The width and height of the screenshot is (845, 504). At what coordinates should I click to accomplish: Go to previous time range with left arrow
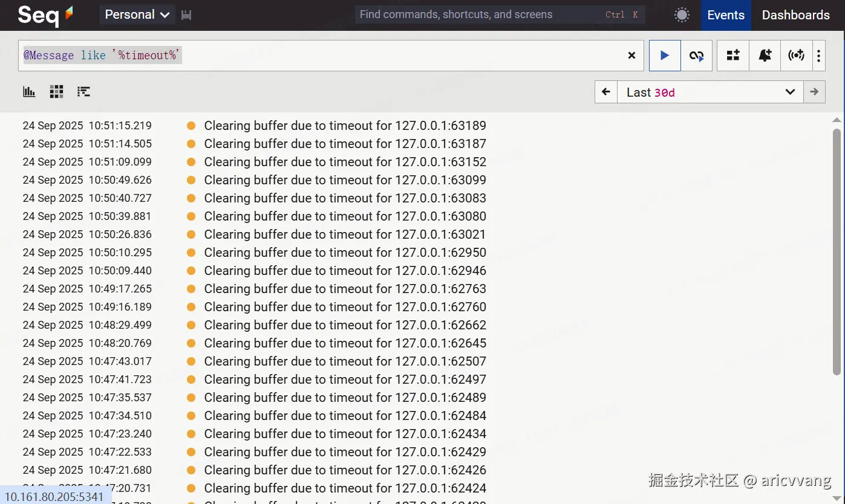point(606,92)
